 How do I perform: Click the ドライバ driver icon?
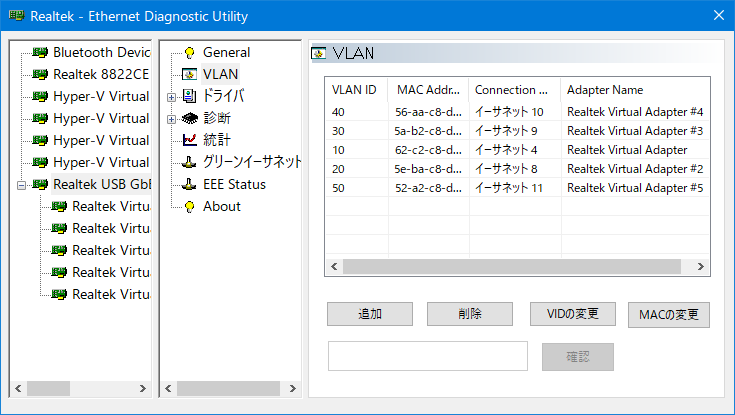[x=189, y=96]
